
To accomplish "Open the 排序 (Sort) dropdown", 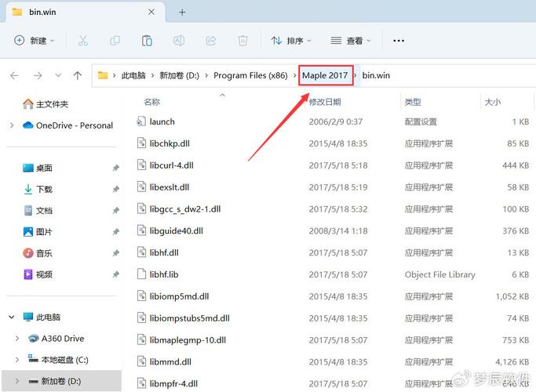I will (291, 41).
